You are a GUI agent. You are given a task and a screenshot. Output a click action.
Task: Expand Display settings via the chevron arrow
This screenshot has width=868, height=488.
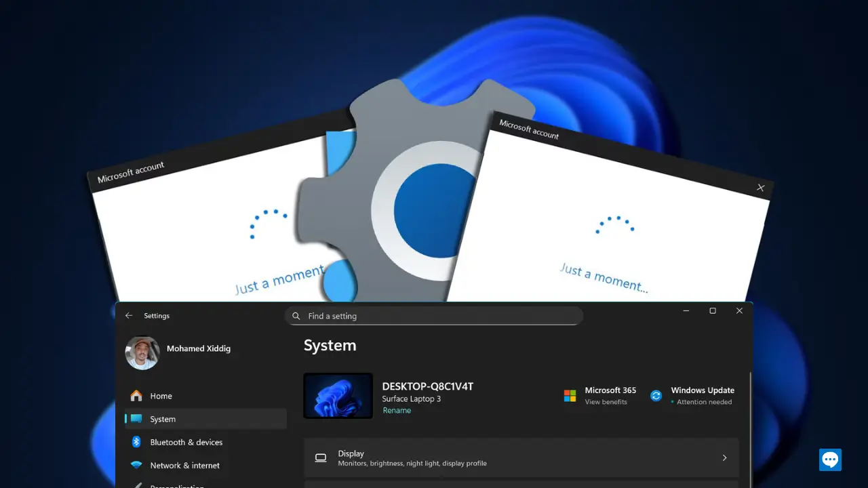[x=724, y=458]
